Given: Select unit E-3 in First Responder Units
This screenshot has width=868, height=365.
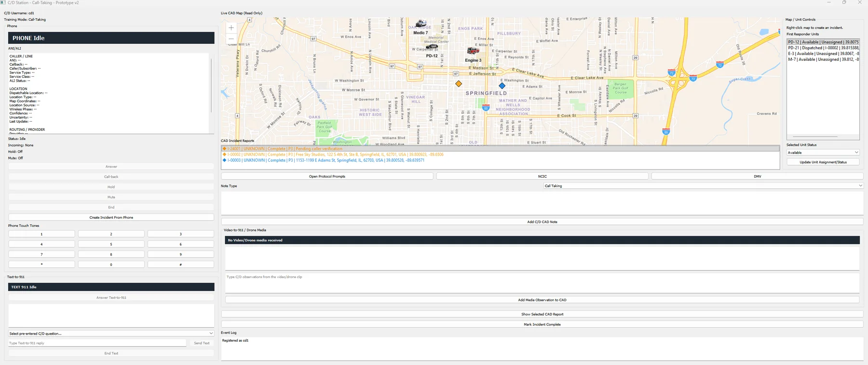Looking at the screenshot, I should tap(823, 54).
